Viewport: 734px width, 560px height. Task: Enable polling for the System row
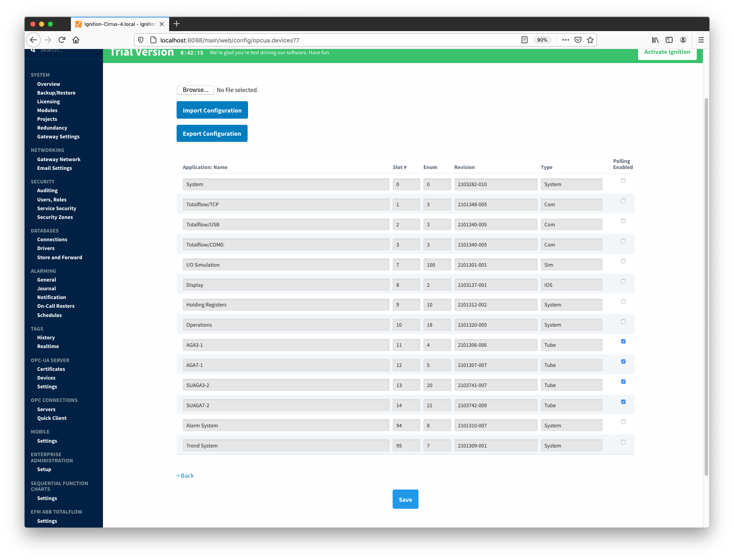623,181
